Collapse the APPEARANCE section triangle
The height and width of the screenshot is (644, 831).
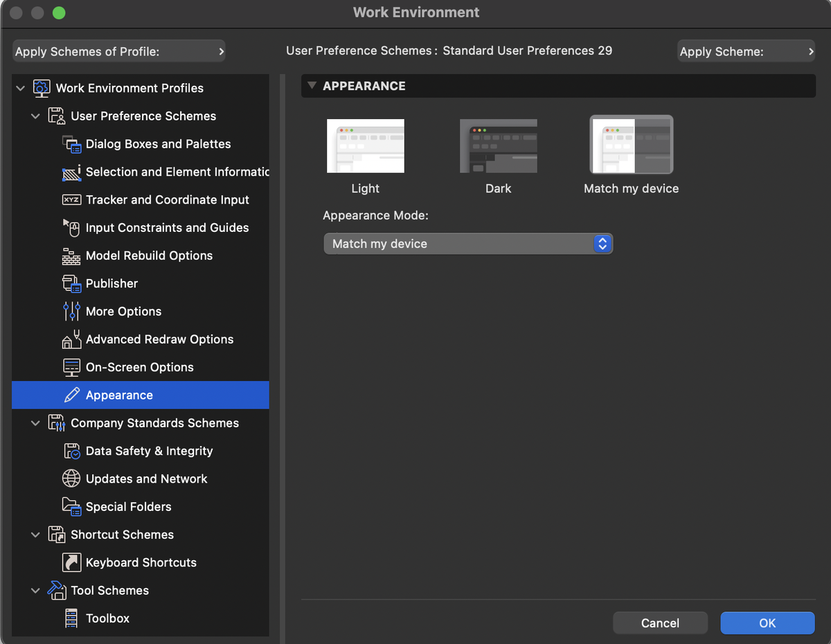tap(312, 86)
